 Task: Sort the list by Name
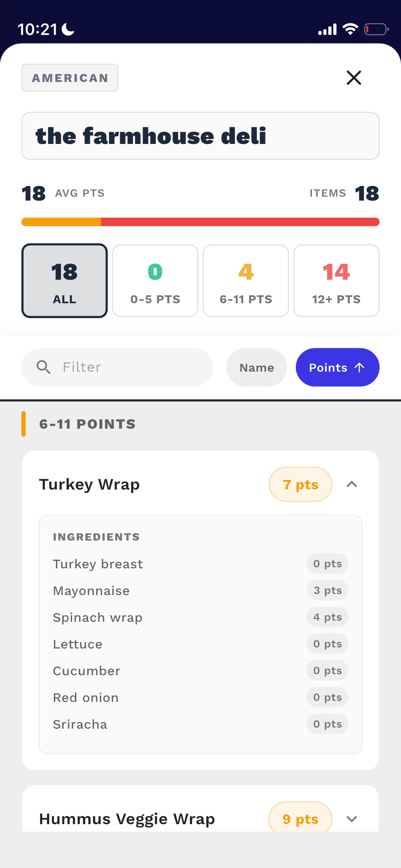click(256, 367)
